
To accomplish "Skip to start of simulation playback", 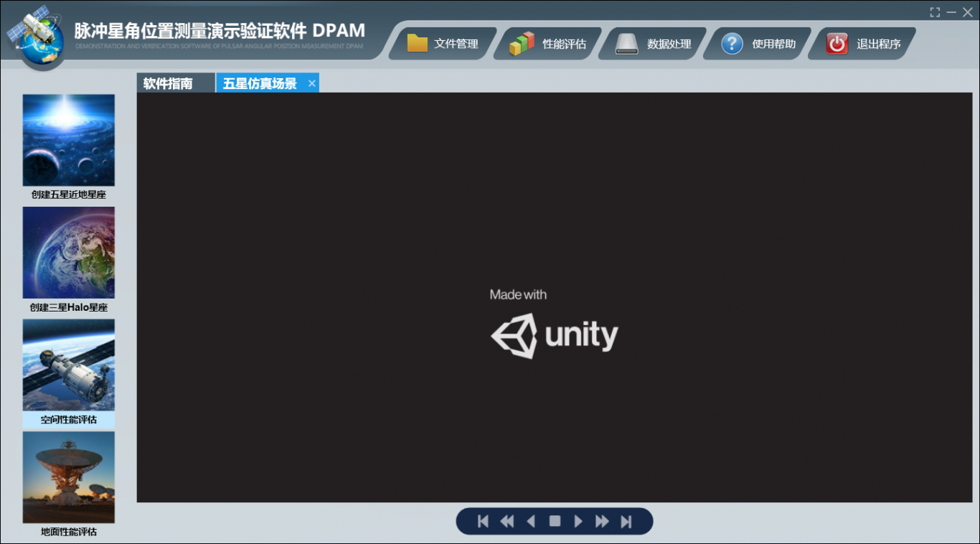I will 483,522.
